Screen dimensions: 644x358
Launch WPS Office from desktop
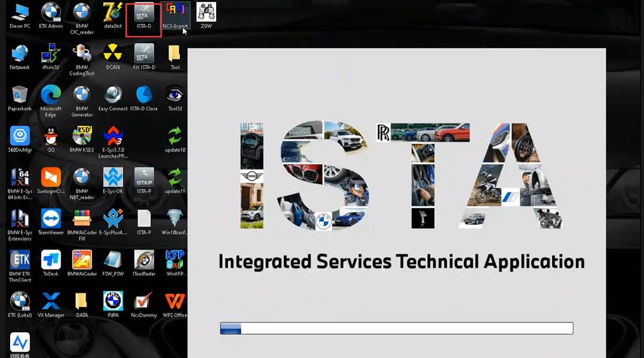click(x=175, y=305)
